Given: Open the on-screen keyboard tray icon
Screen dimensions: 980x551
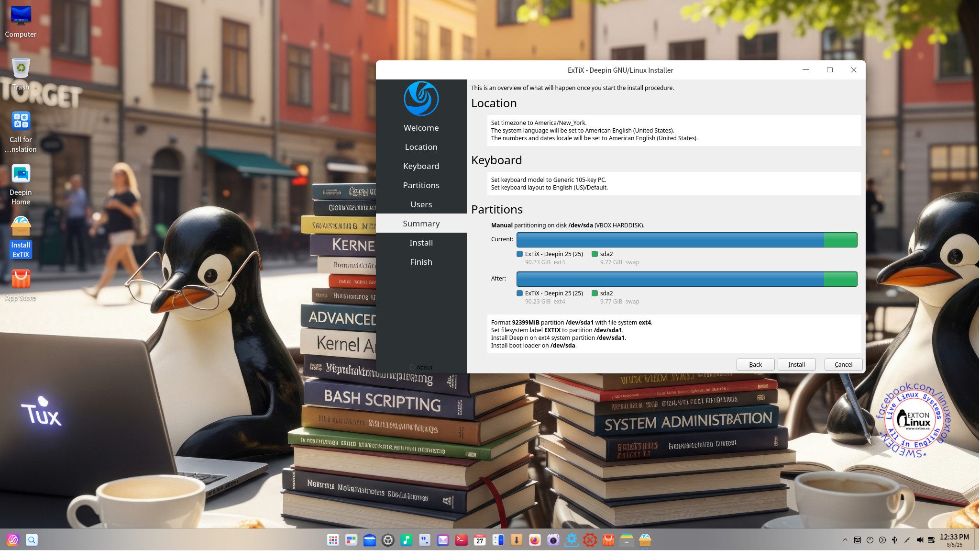Looking at the screenshot, I should tap(858, 540).
